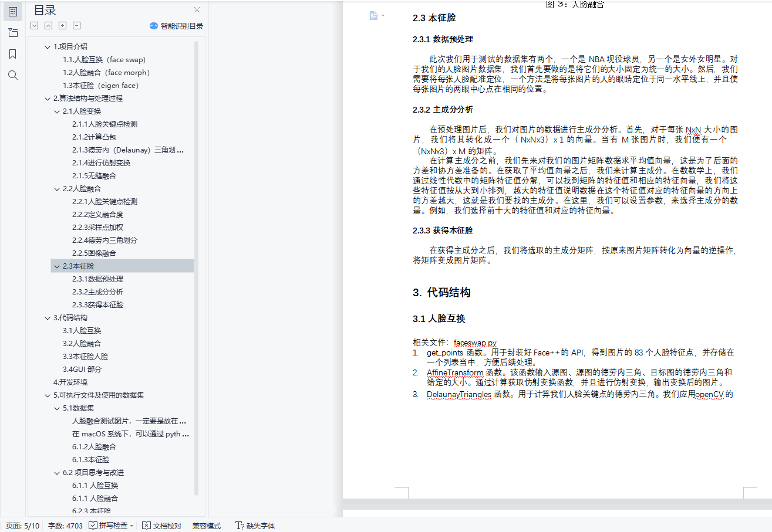772x532 pixels.
Task: Open the table of contents panel icon
Action: (13, 12)
